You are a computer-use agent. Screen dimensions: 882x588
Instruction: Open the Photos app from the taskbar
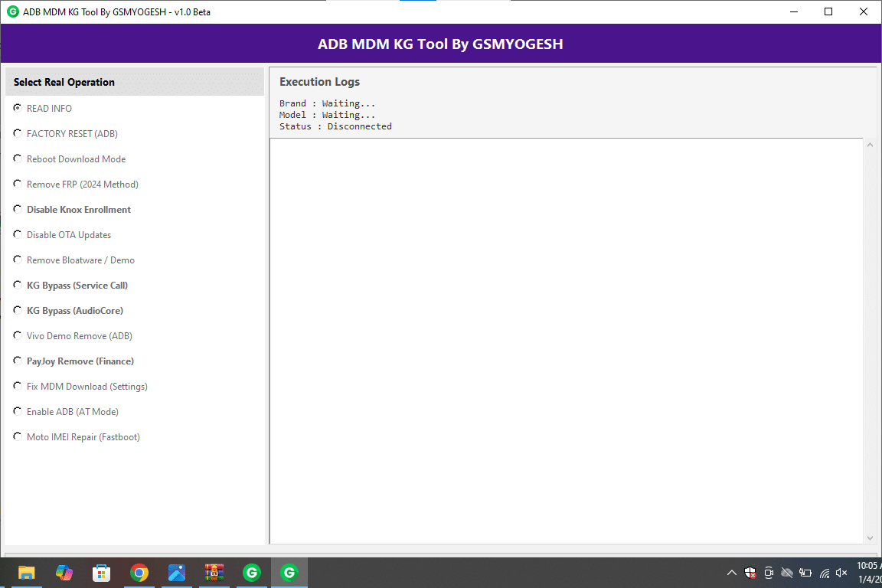click(x=177, y=572)
